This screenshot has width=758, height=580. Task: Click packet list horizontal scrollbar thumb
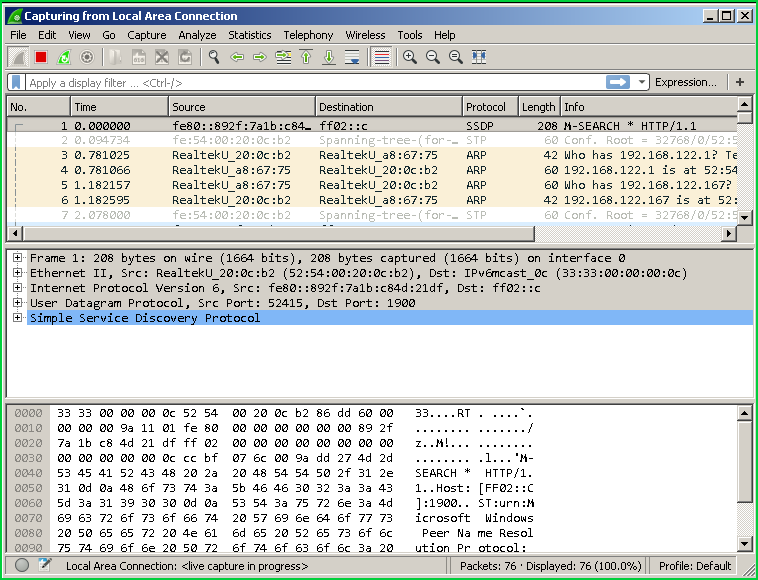279,234
